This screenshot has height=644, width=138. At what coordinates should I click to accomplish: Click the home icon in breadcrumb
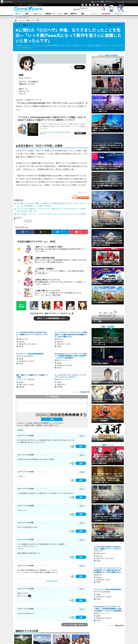click(x=16, y=20)
